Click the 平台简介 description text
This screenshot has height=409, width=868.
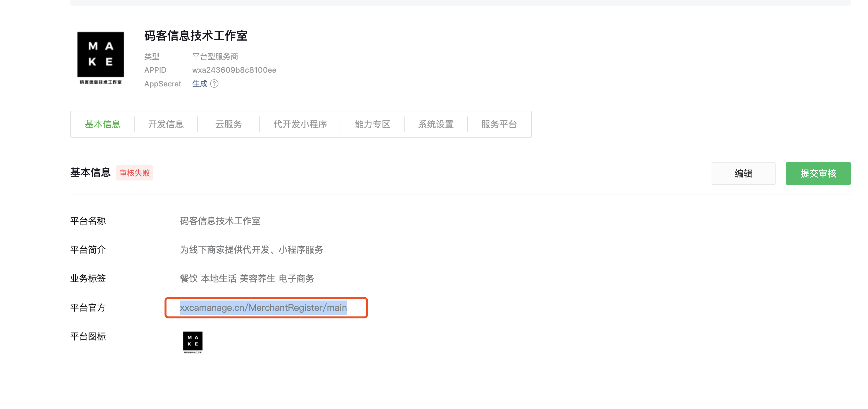pyautogui.click(x=251, y=250)
